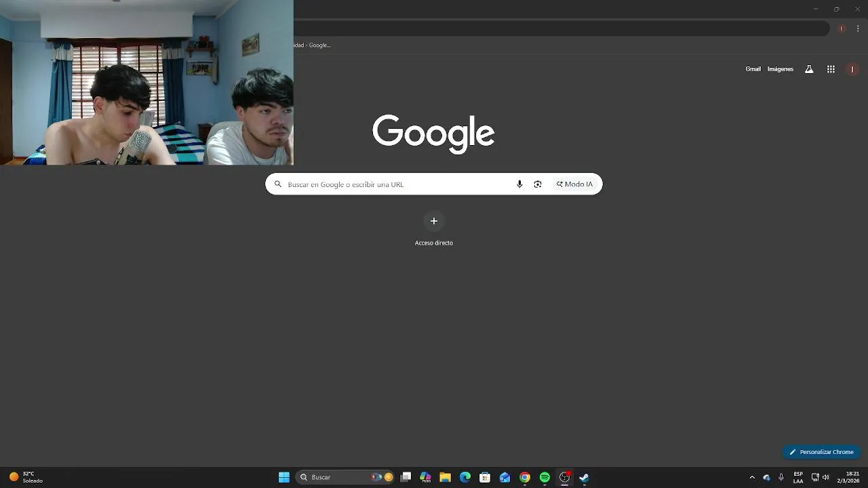Open Search Labs flask icon
Screen dimensions: 868x488
pos(809,69)
